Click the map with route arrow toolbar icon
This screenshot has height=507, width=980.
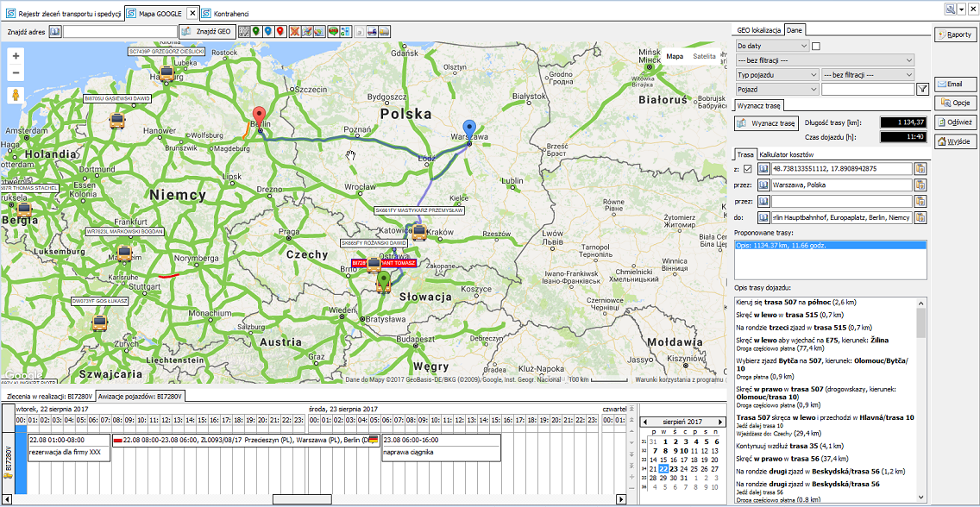307,31
